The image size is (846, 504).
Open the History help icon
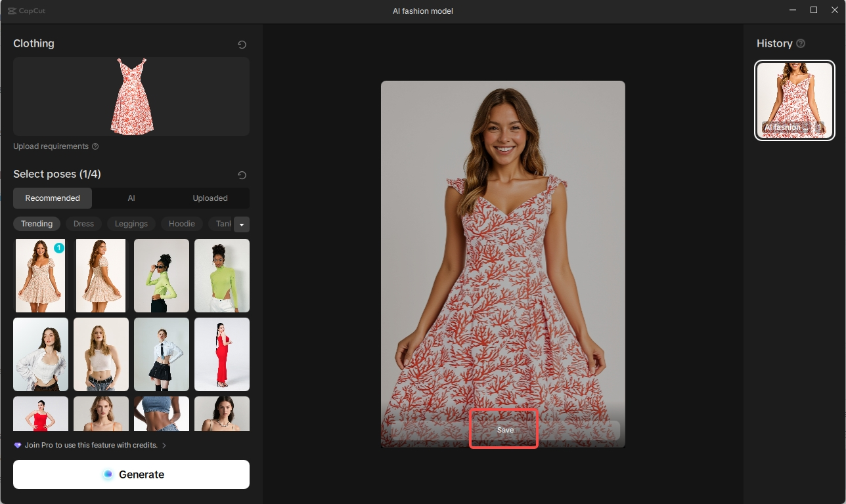[x=801, y=43]
